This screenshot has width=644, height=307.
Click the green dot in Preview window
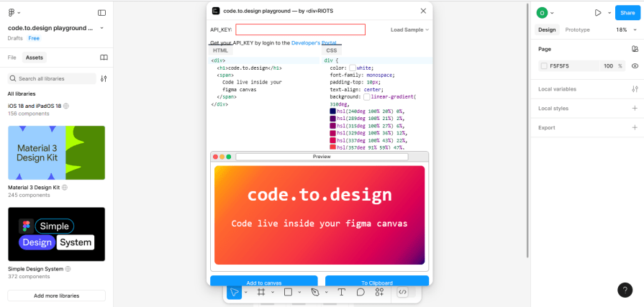tap(229, 157)
